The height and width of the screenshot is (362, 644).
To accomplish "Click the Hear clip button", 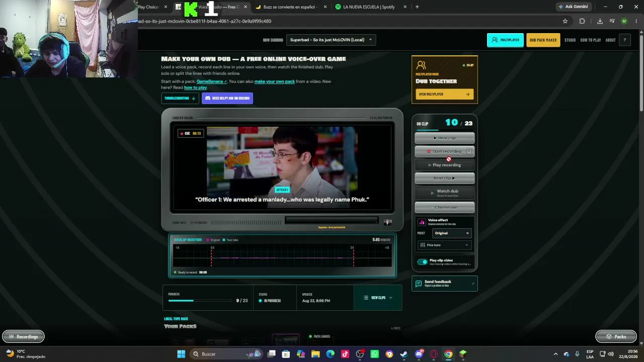I will [x=445, y=138].
